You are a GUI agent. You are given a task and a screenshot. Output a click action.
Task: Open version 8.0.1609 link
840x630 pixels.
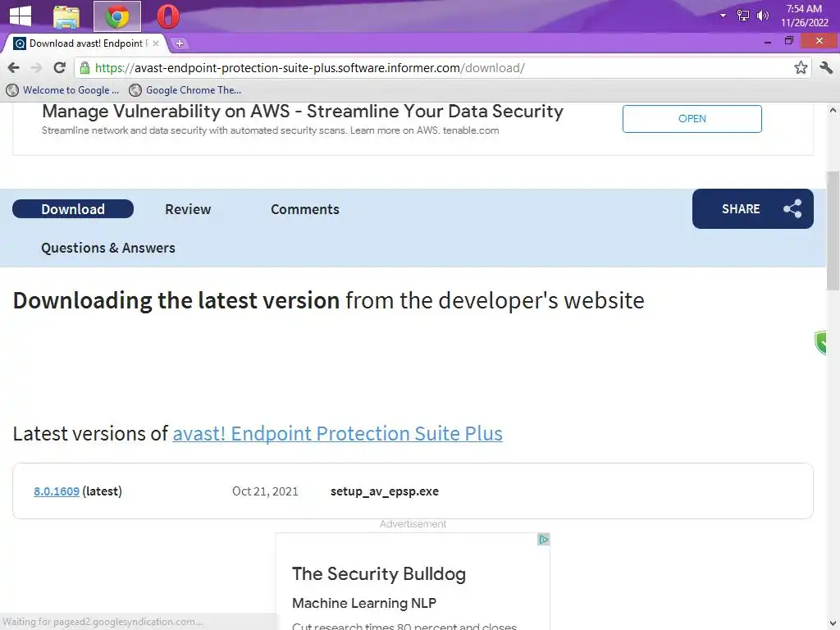pyautogui.click(x=57, y=491)
